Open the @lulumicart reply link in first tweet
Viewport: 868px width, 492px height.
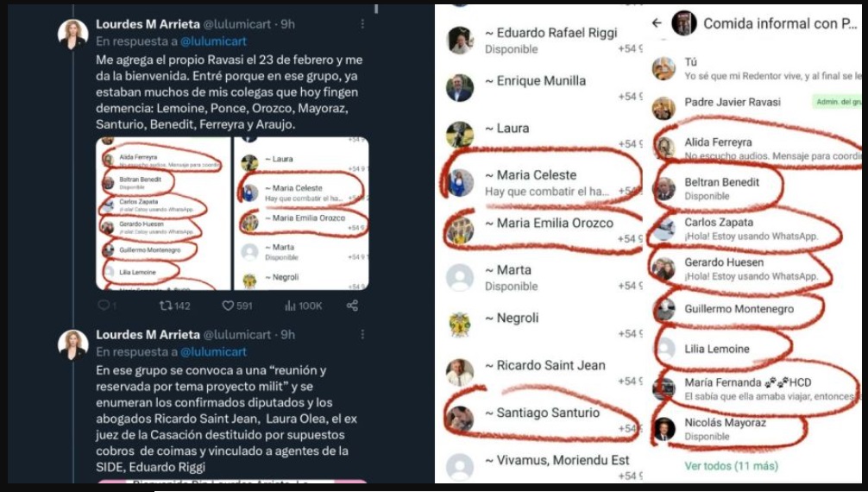tap(213, 41)
